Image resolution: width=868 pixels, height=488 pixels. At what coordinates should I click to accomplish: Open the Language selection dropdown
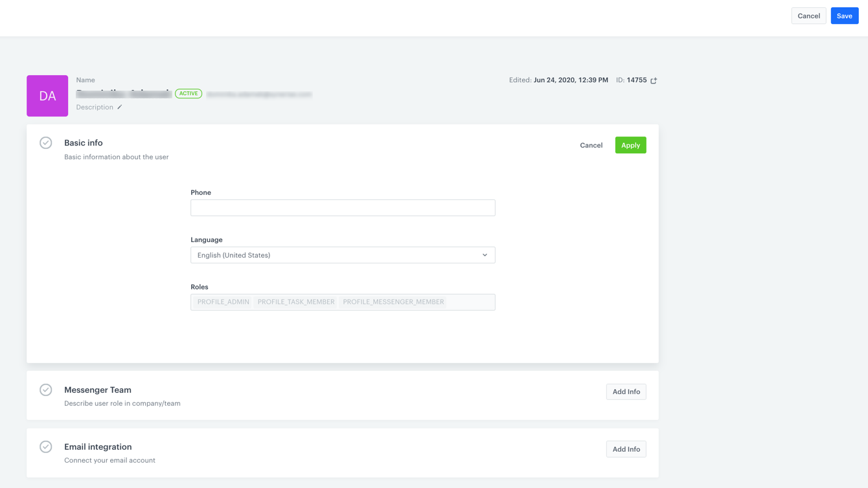343,255
